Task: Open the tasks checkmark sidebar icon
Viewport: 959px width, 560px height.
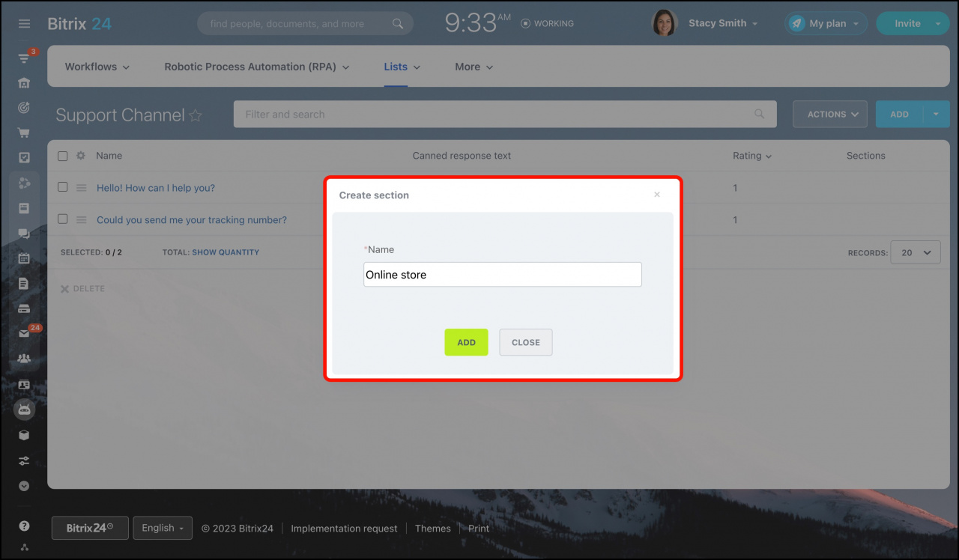Action: coord(24,158)
